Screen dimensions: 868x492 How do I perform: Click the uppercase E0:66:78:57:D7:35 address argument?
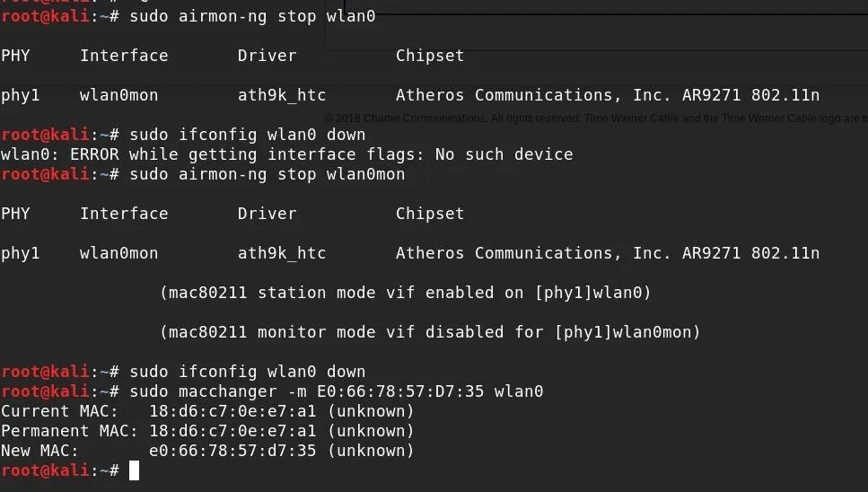(400, 391)
